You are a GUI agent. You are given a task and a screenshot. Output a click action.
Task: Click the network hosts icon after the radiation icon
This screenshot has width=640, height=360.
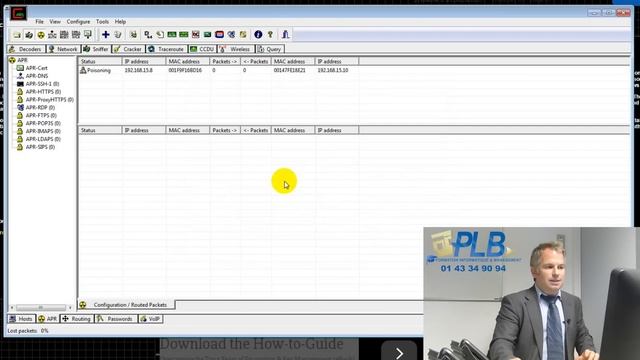[52, 35]
